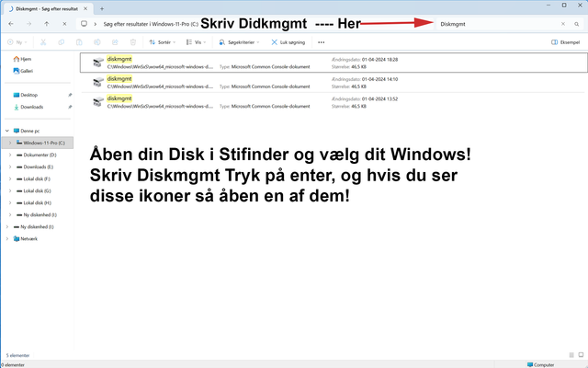This screenshot has height=368, width=588.
Task: Select Netværk in sidebar
Action: pos(26,239)
